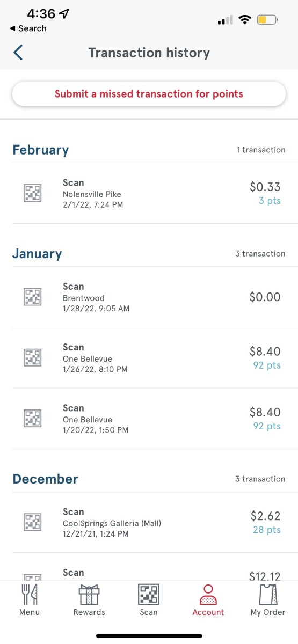Tap the January month header
Screen dimensions: 298x644
[37, 254]
